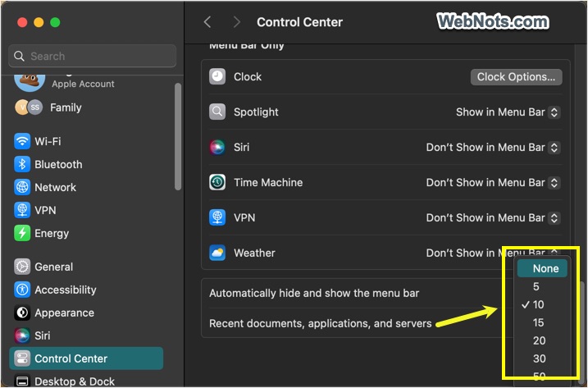588x388 pixels.
Task: Click the Clock icon in list
Action: pos(217,76)
